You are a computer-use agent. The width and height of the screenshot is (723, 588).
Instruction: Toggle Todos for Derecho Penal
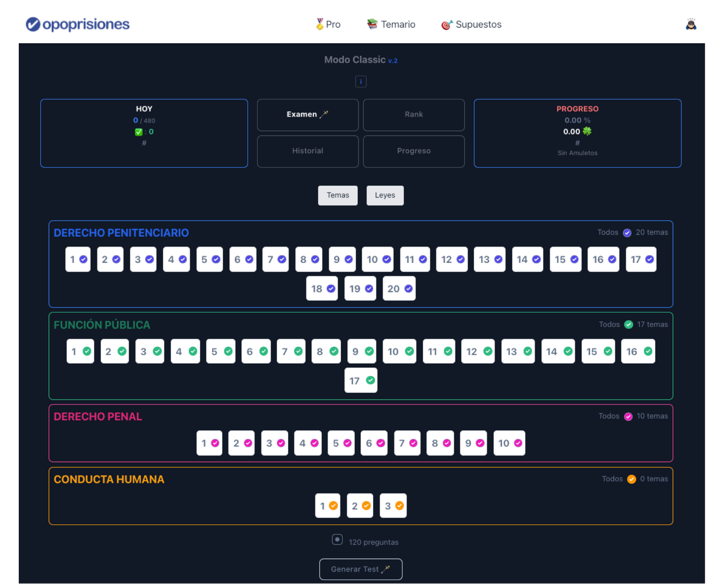(628, 416)
